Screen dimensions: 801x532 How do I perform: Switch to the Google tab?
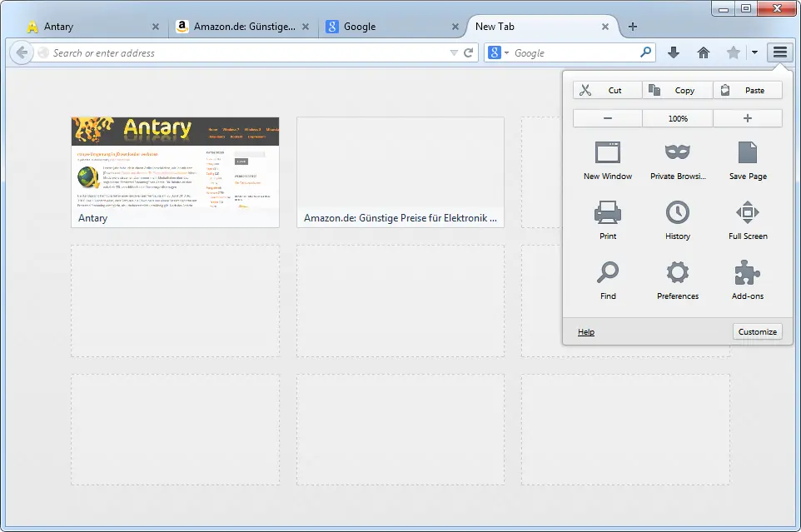(x=392, y=27)
